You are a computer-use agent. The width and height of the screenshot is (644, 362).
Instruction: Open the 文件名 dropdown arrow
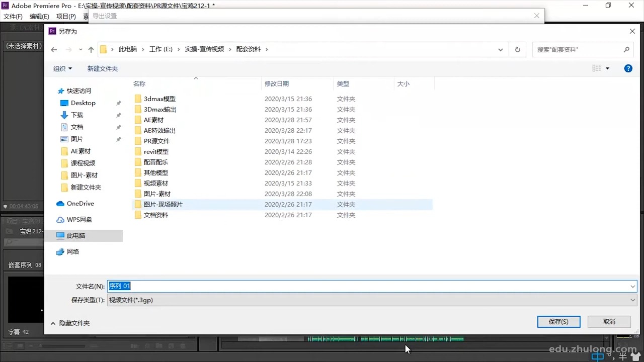point(632,286)
